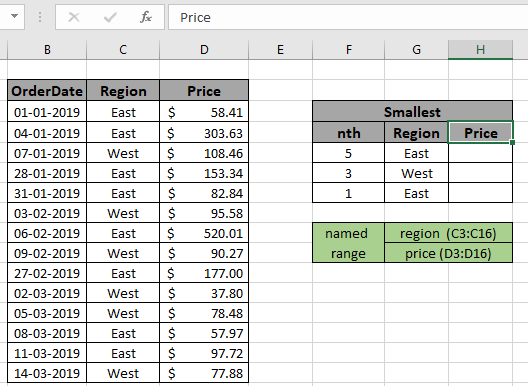Click the date cell 02-03-2019
Viewport: 528px width, 386px height.
[47, 293]
